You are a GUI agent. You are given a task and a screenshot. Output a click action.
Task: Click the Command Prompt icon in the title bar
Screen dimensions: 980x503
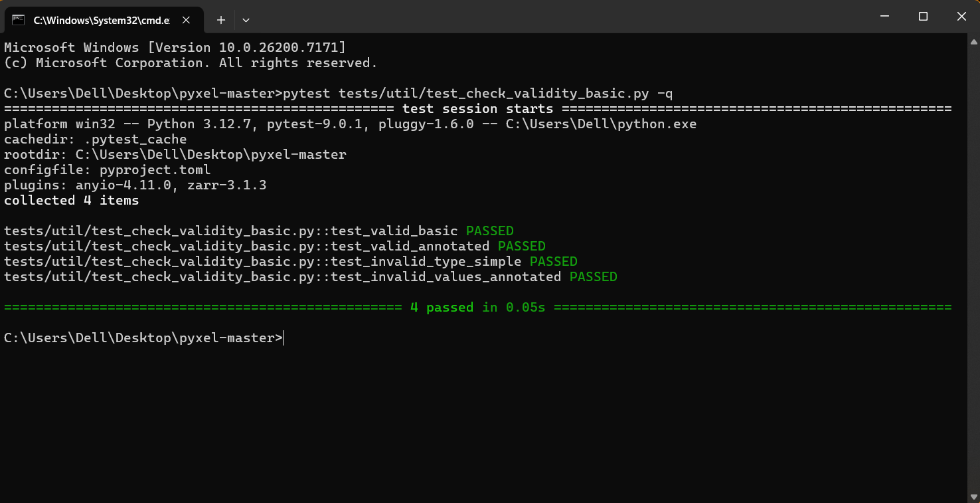[18, 20]
